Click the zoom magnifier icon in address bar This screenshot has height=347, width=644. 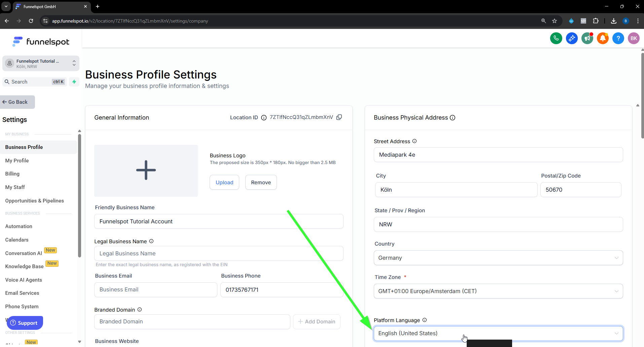[543, 21]
